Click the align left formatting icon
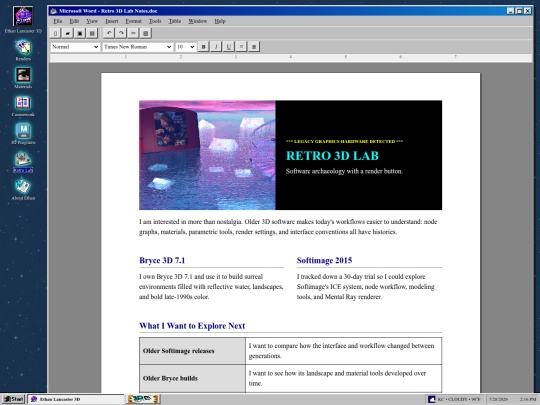540x405 pixels. [x=241, y=46]
